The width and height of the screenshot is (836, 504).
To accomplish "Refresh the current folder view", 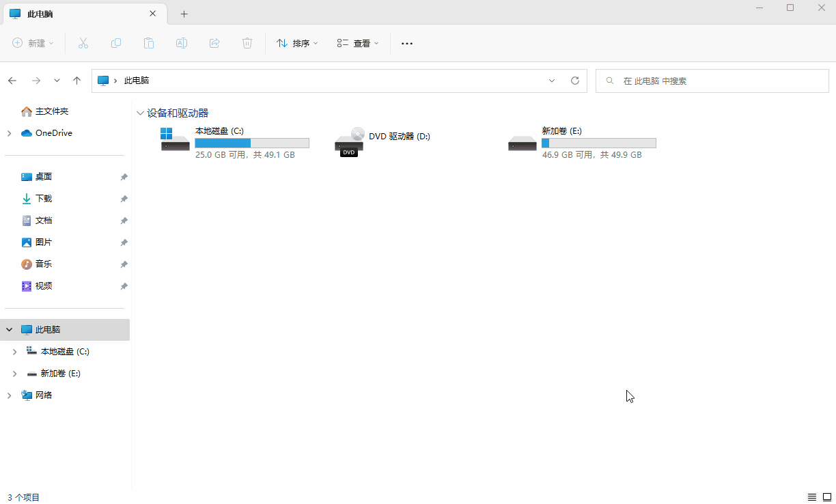I will (575, 81).
